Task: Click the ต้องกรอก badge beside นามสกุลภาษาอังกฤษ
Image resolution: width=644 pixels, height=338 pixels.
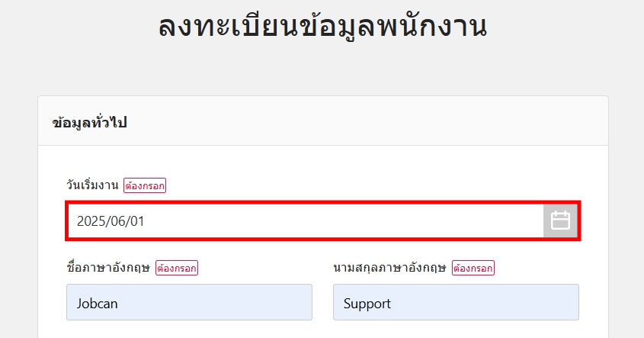Action: (x=473, y=268)
